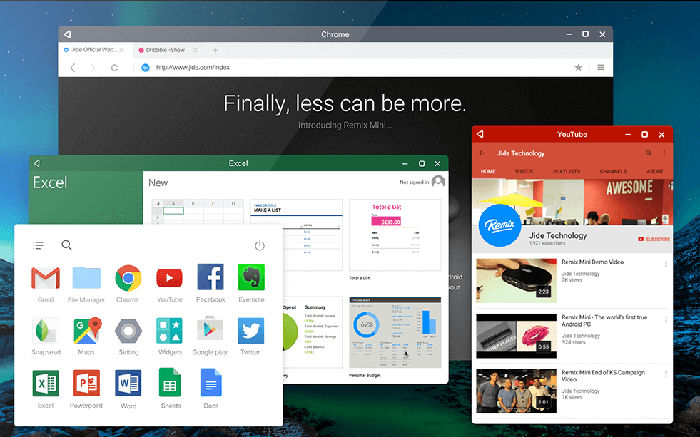Open the Snapseed app icon
The width and height of the screenshot is (700, 437).
46,331
